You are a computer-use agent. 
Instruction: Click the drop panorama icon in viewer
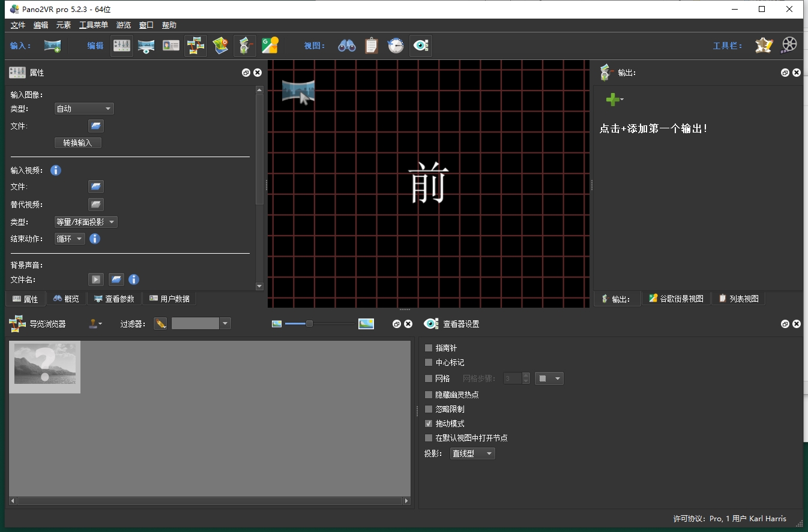tap(298, 92)
